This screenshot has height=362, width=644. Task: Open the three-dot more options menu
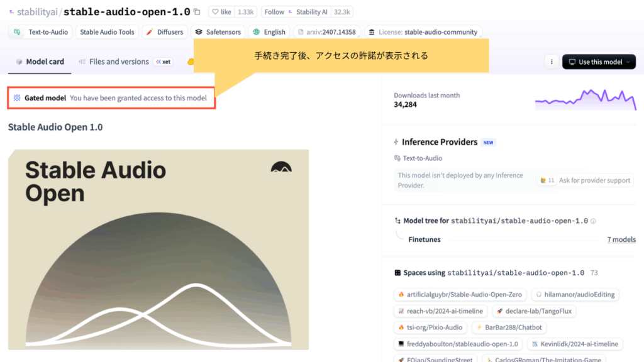pyautogui.click(x=552, y=62)
